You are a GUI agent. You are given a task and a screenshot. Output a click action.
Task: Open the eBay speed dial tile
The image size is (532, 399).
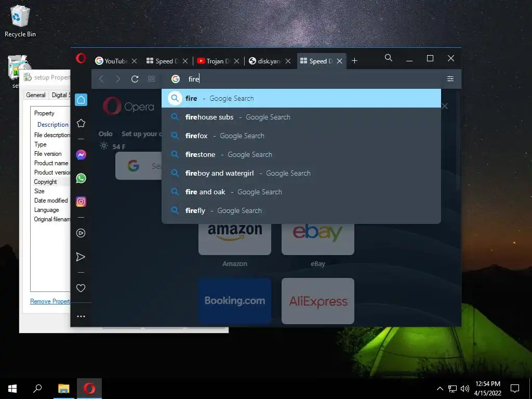pos(318,239)
